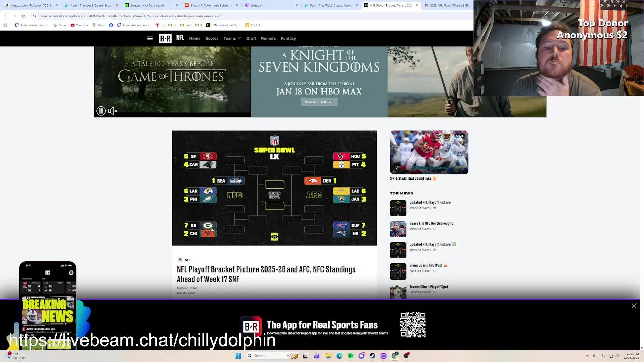The image size is (644, 362).
Task: Open the Draft nav item
Action: coord(251,38)
